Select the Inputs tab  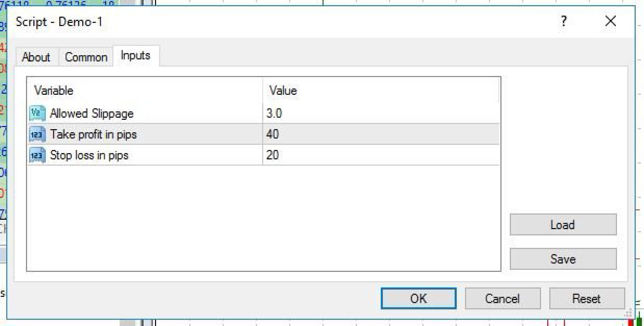click(136, 55)
